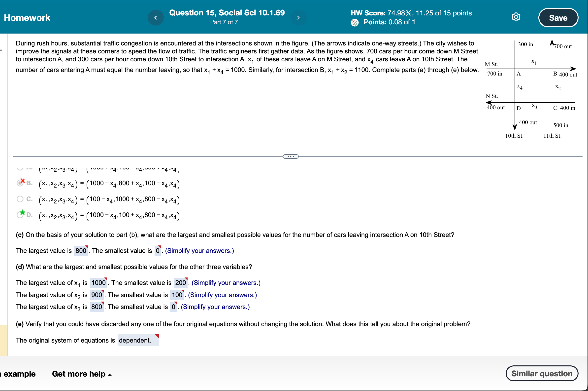
Task: Click the largest value 800 answer box
Action: point(81,251)
